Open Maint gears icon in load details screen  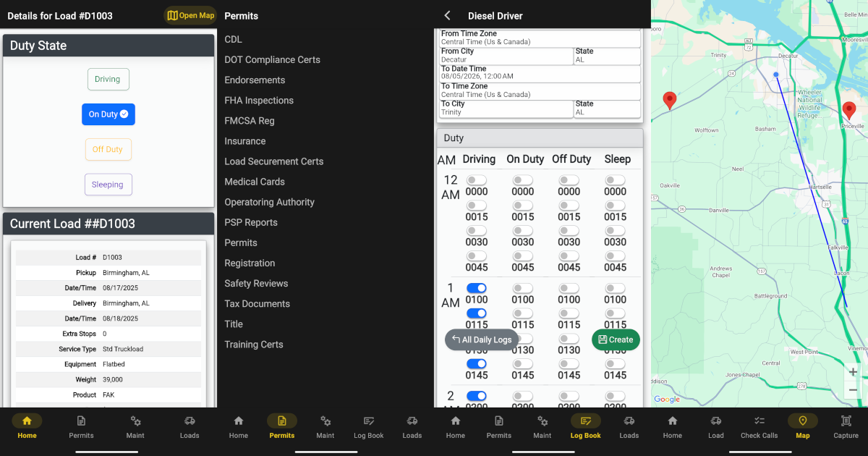[x=135, y=421]
